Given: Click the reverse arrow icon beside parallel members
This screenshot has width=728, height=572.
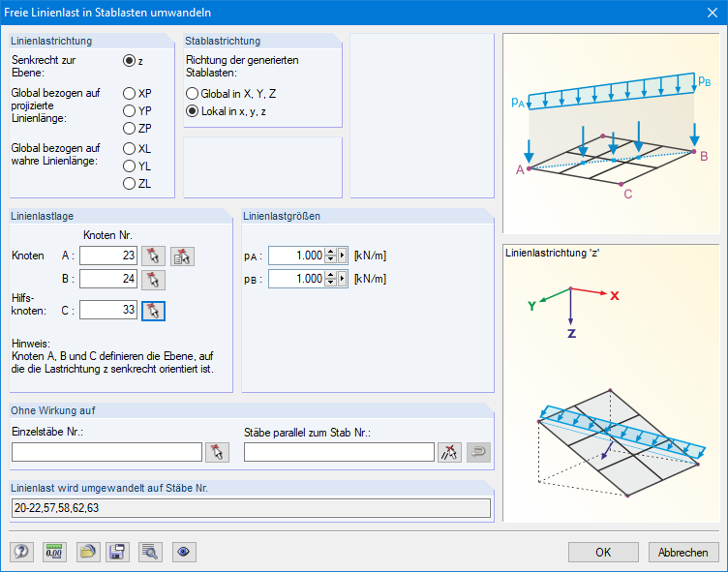Looking at the screenshot, I should [x=478, y=452].
